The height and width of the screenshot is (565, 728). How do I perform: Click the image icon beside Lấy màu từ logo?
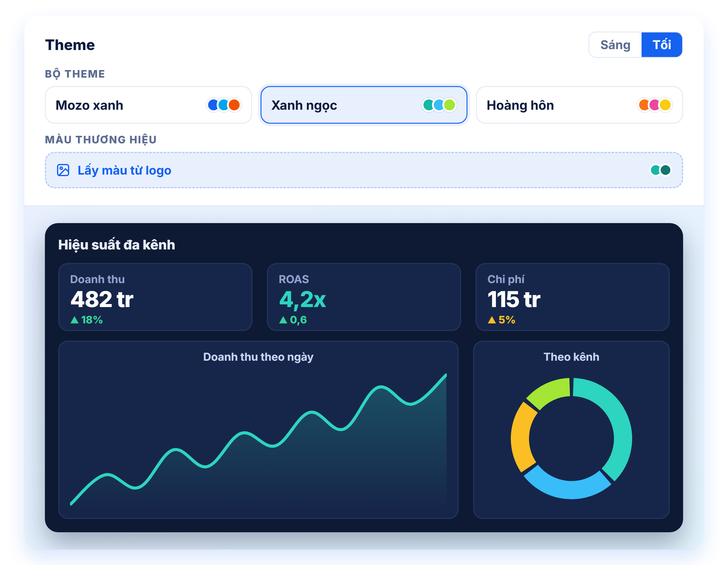(63, 170)
